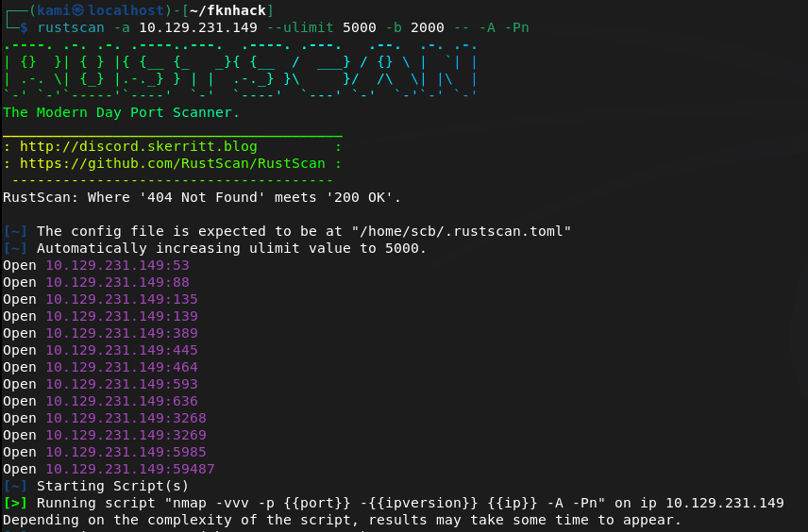Click the 10.129.231.149:3268 address
The image size is (808, 532).
[126, 418]
